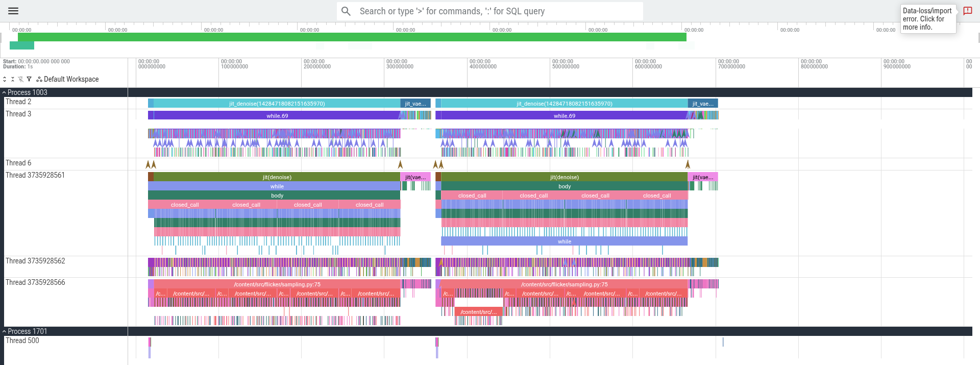The height and width of the screenshot is (365, 980).
Task: Expand all tracks icon
Action: pos(5,79)
